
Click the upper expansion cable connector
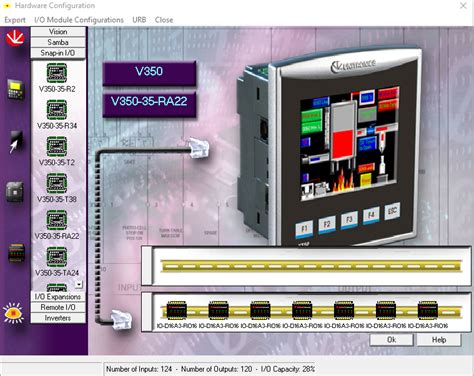[199, 147]
